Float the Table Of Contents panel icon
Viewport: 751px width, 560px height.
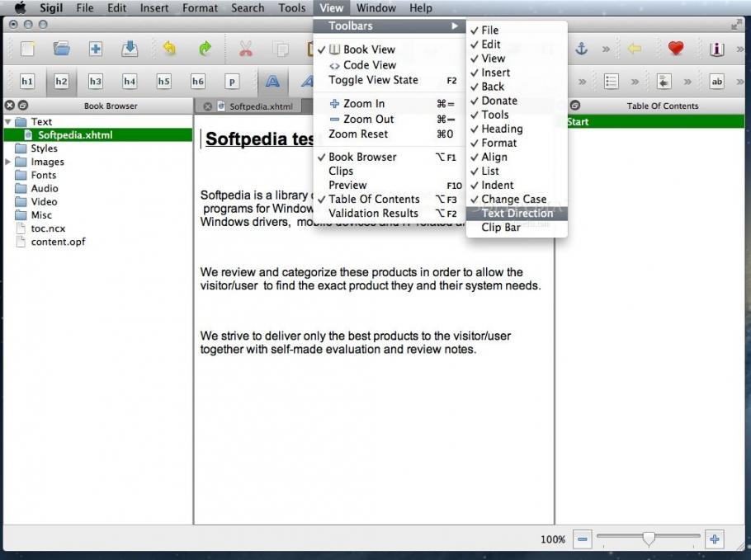coord(574,106)
